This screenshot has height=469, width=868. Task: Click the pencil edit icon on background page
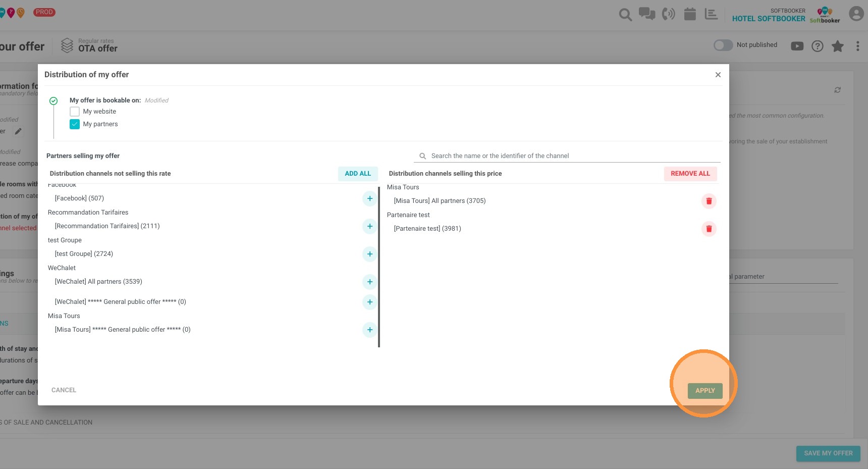point(18,131)
